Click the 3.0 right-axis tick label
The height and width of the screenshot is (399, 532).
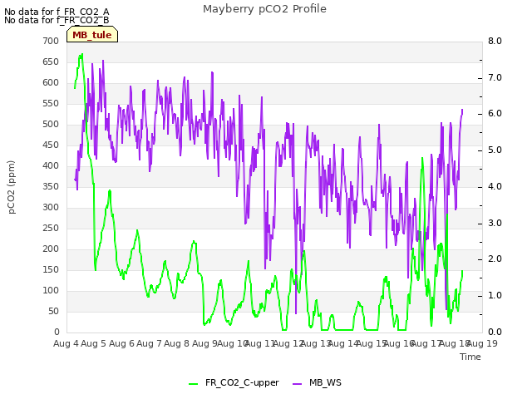click(495, 224)
